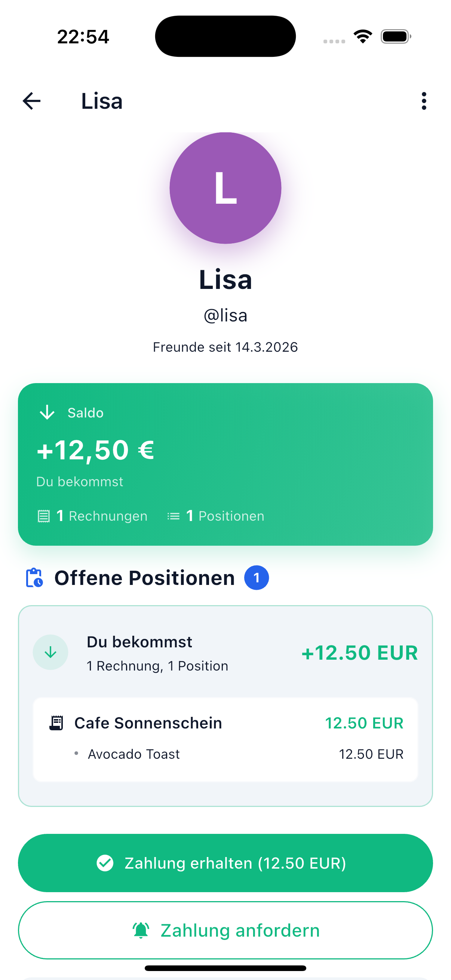Tap the Wi-Fi status bar icon
The image size is (451, 980).
[363, 37]
